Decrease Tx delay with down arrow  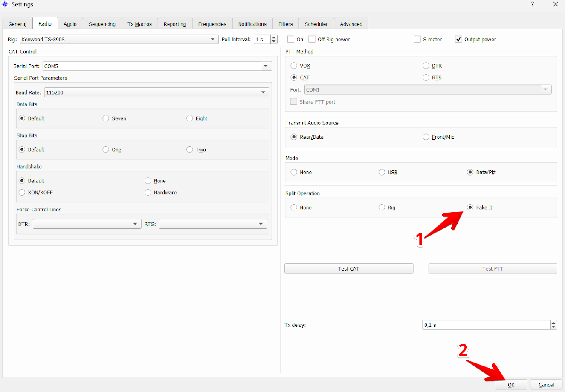[553, 327]
